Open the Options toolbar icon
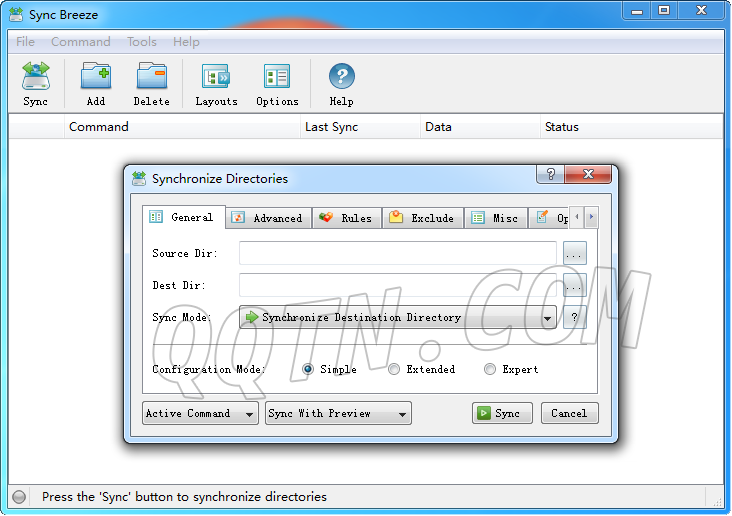This screenshot has width=732, height=516. (x=277, y=77)
